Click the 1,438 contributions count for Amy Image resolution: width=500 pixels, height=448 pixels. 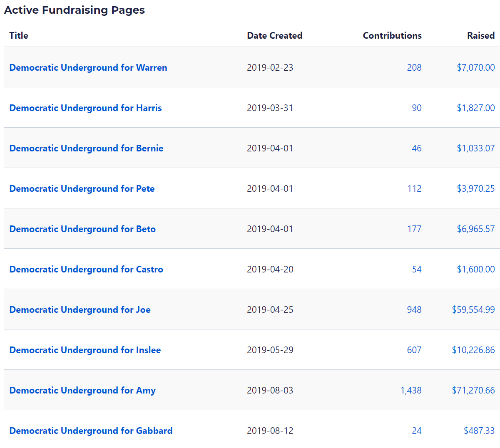pyautogui.click(x=410, y=390)
